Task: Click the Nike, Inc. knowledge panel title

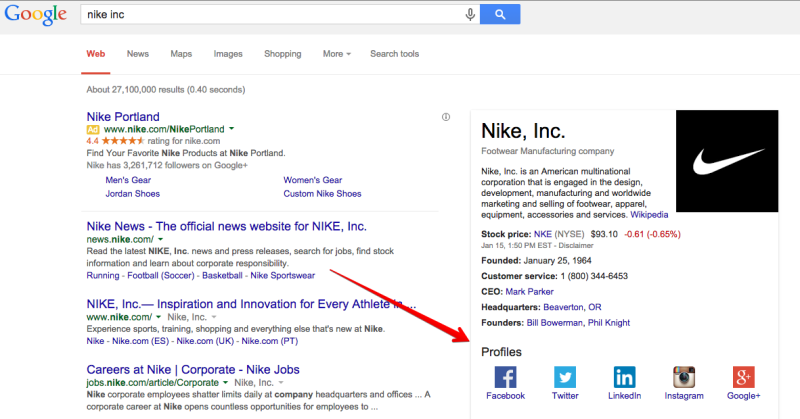Action: [523, 131]
